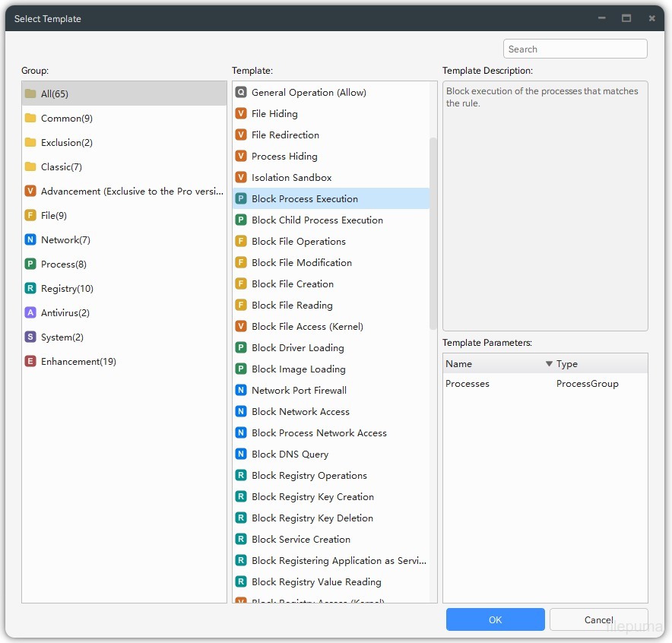This screenshot has height=643, width=672.
Task: Click the S icon beside the System group
Action: (x=32, y=337)
